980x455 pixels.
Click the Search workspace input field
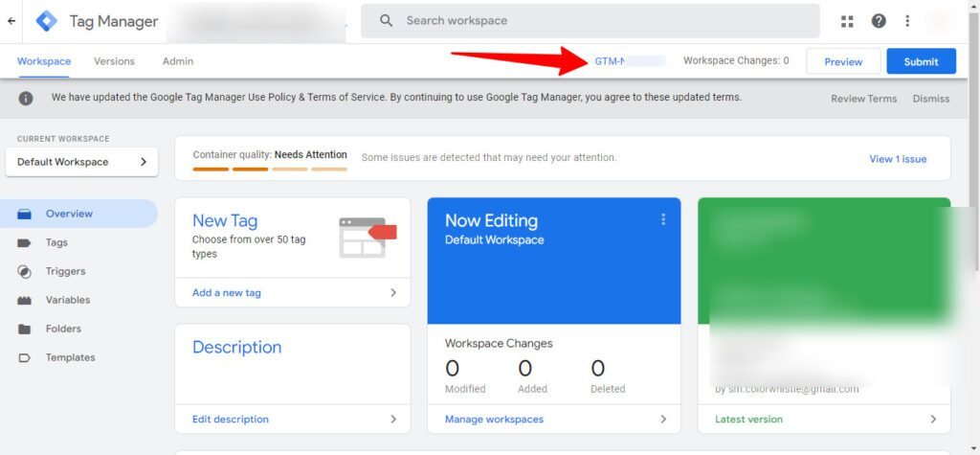tap(590, 21)
